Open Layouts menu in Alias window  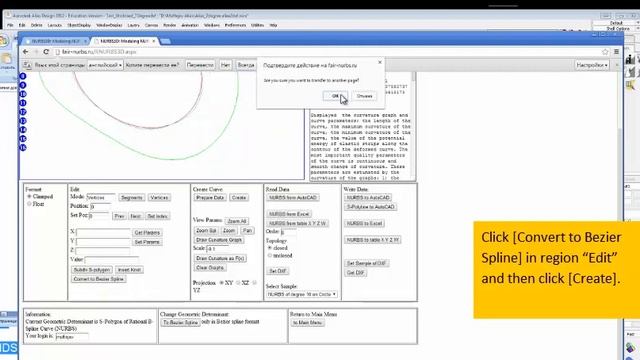pos(54,25)
